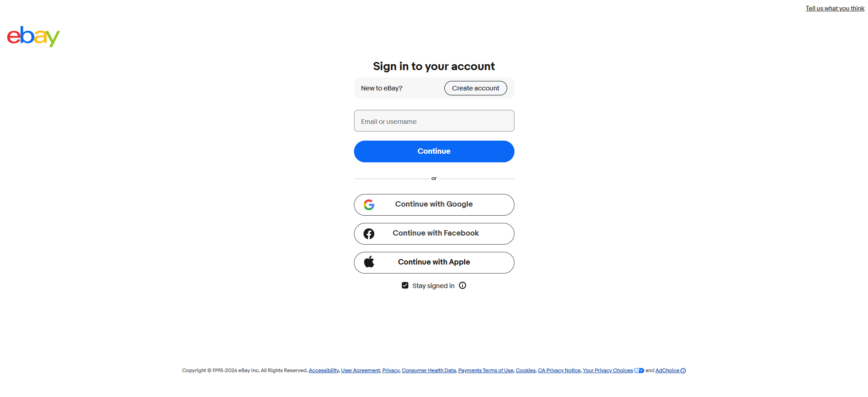Image resolution: width=868 pixels, height=397 pixels.
Task: Open the CA Privacy Notice link
Action: coord(559,370)
